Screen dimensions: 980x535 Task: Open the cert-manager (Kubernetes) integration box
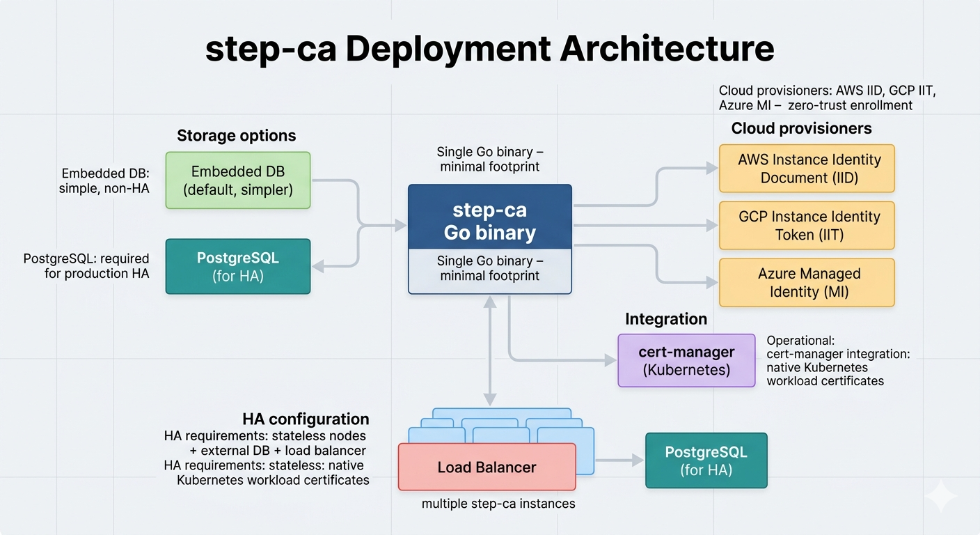click(x=686, y=361)
